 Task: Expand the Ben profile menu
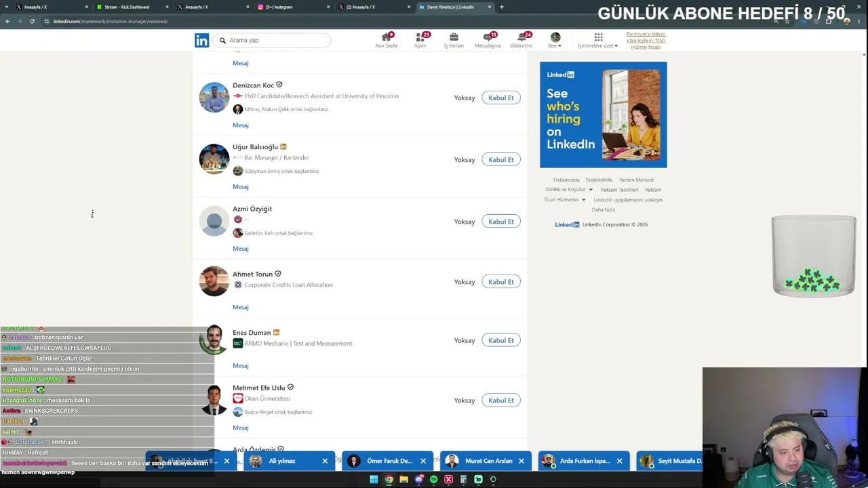(555, 40)
